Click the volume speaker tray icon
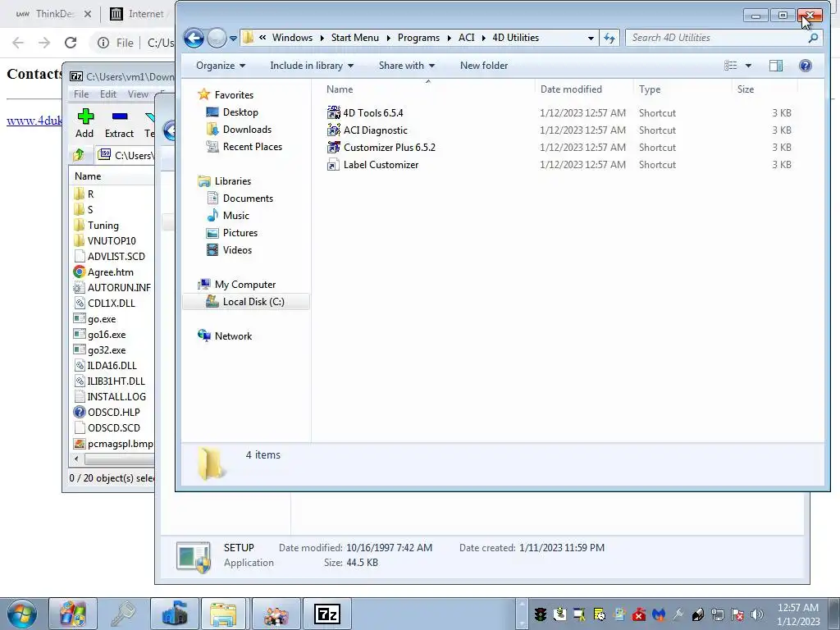This screenshot has width=840, height=630. pyautogui.click(x=756, y=614)
